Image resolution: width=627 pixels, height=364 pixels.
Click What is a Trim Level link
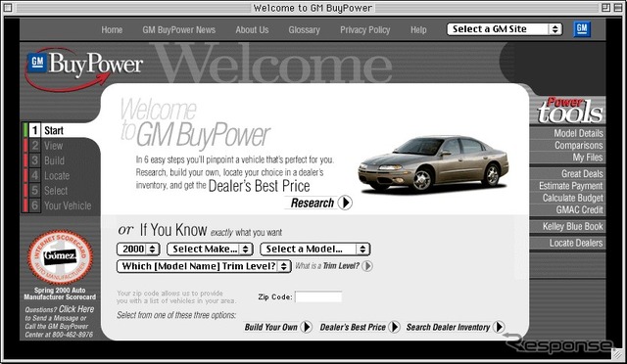click(x=327, y=266)
